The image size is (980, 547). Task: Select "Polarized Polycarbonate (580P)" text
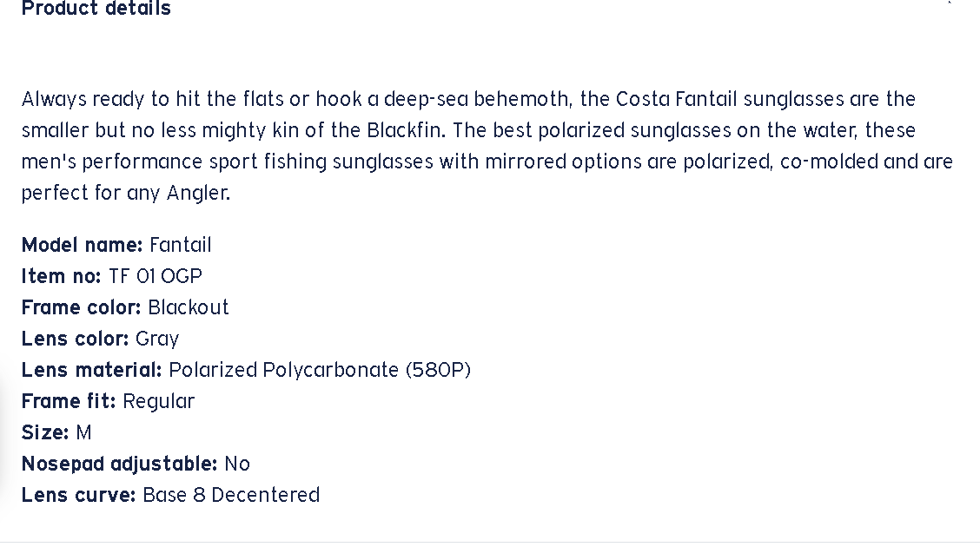pyautogui.click(x=320, y=370)
